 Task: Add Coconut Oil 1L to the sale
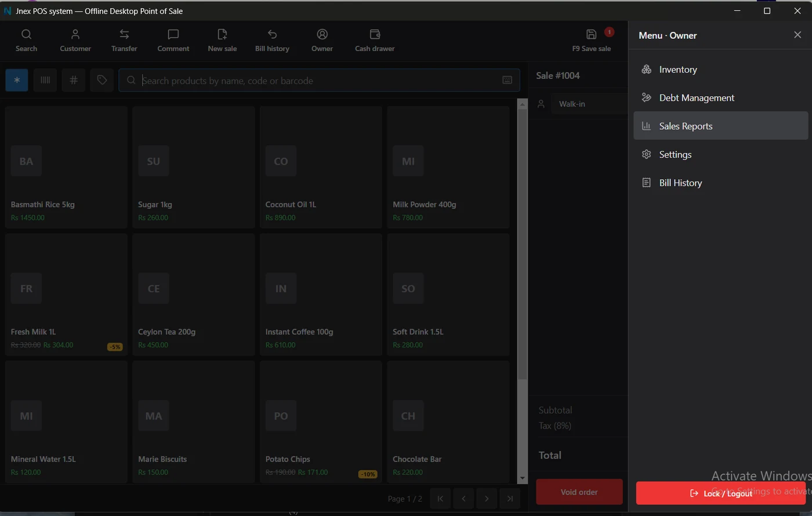[321, 167]
